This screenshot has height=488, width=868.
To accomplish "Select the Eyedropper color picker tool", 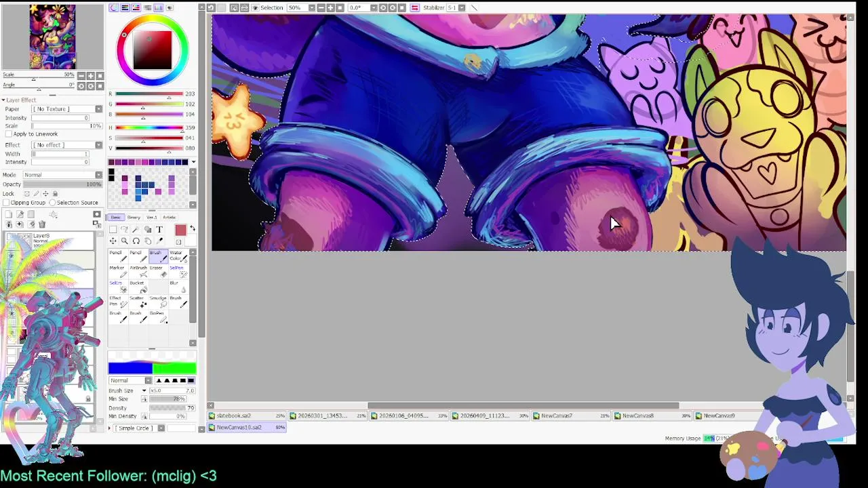I will click(159, 241).
